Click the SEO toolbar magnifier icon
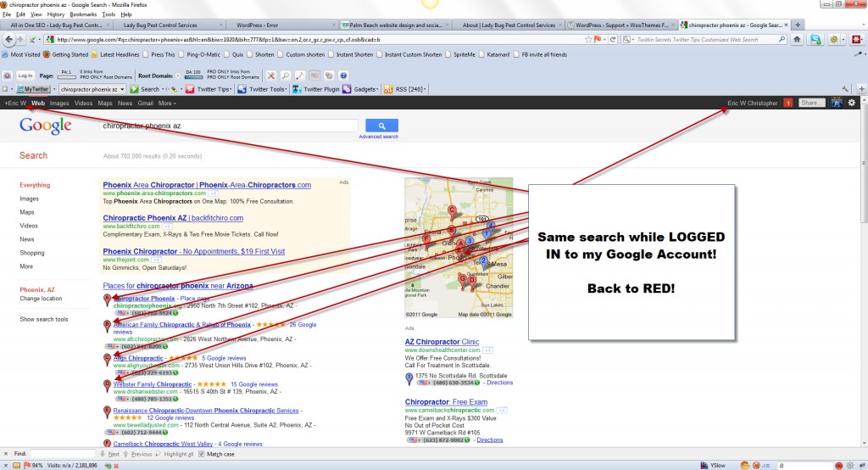This screenshot has width=868, height=470. 285,76
